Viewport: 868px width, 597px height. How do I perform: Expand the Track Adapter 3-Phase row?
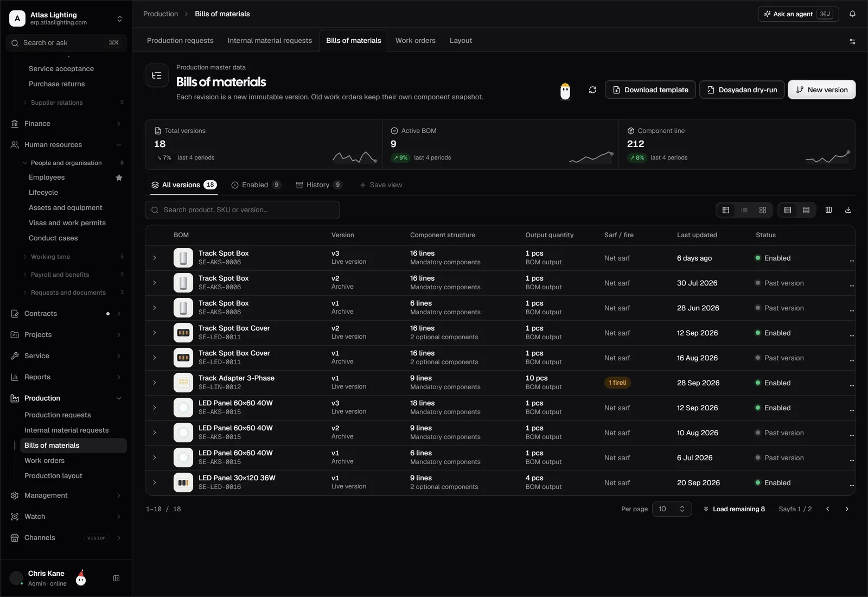155,383
